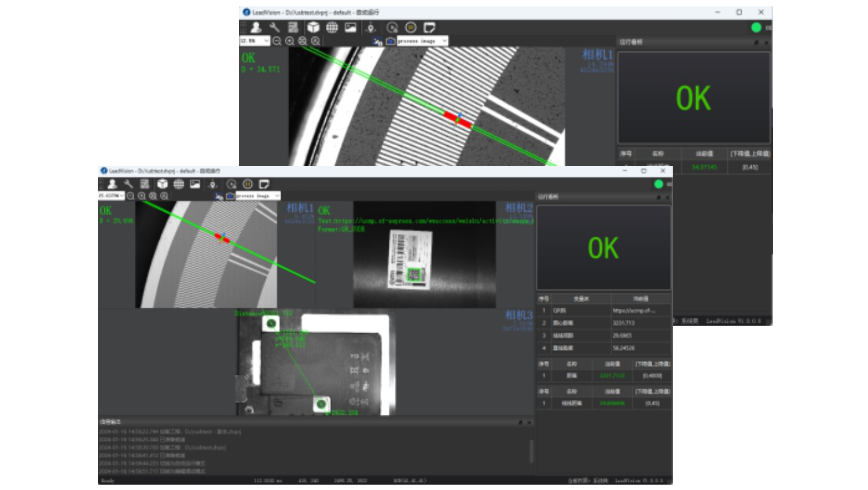Screen dimensions: 868x490
Task: Close the bottom log output panel
Action: coord(529,422)
